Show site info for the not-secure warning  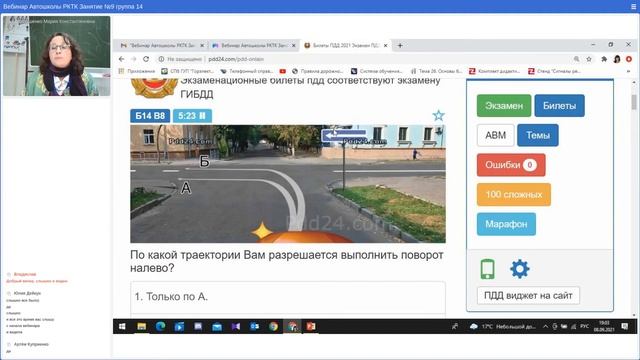point(180,59)
